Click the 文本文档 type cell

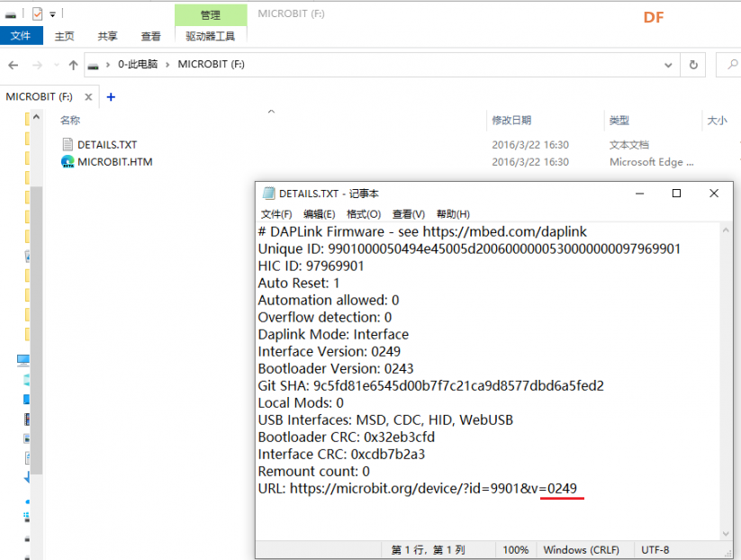pos(629,145)
